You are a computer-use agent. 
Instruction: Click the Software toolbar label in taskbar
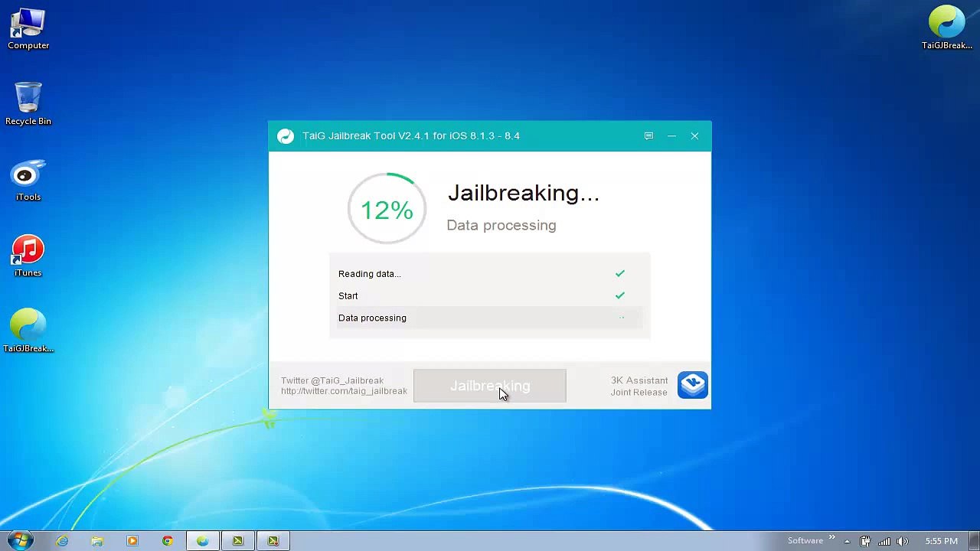click(x=805, y=541)
